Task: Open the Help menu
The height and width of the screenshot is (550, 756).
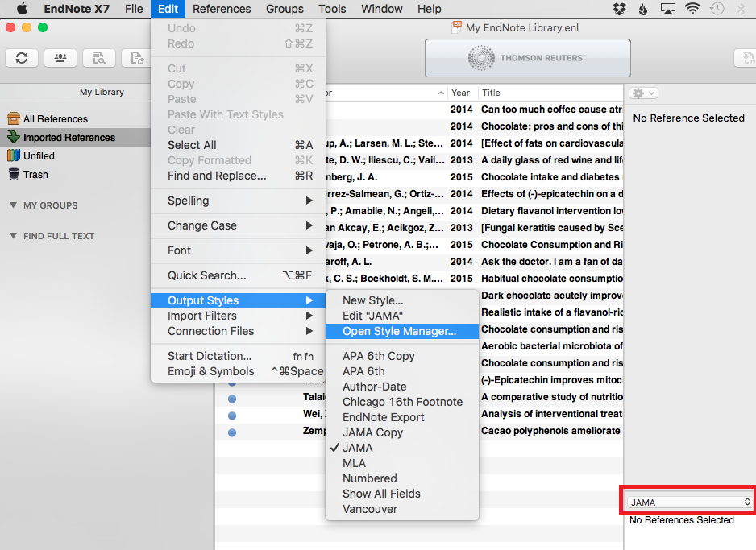Action: click(x=429, y=9)
